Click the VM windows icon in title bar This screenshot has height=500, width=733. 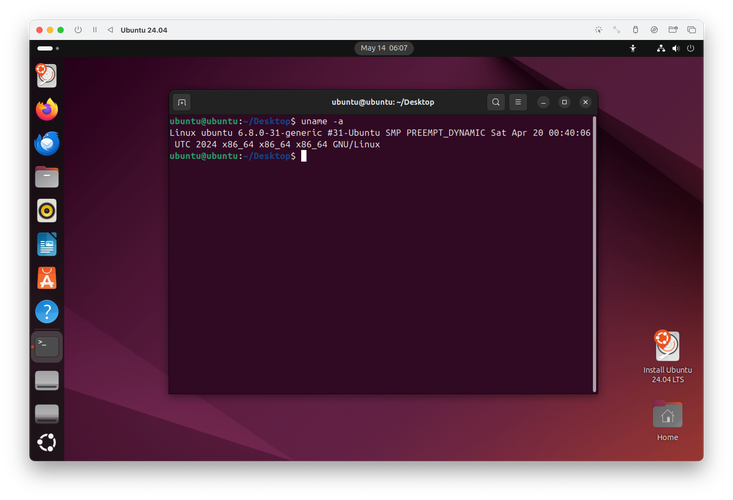[x=691, y=30]
